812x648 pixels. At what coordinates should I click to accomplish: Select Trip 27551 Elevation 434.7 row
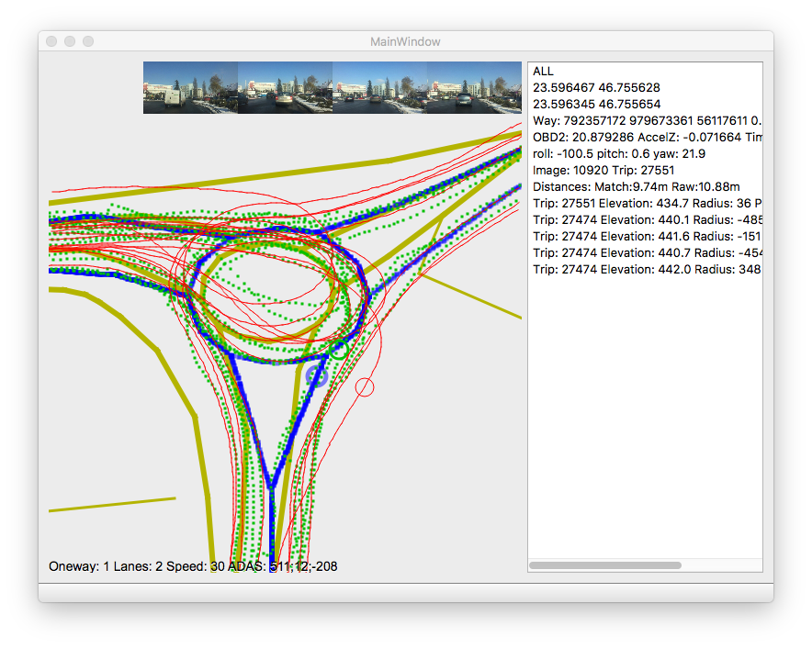click(643, 204)
